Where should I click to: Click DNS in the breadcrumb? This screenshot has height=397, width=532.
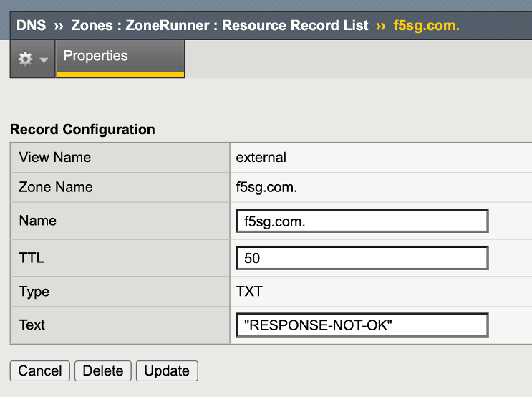point(31,26)
